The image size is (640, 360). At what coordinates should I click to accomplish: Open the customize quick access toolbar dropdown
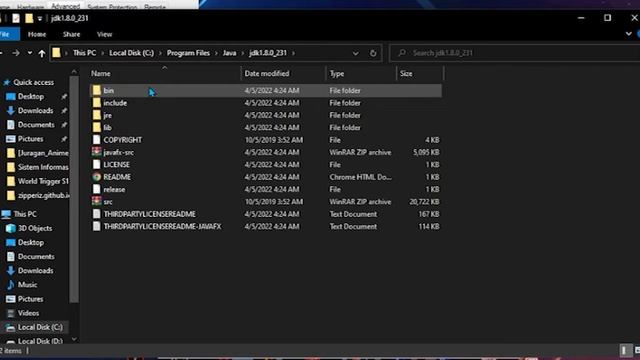point(40,19)
